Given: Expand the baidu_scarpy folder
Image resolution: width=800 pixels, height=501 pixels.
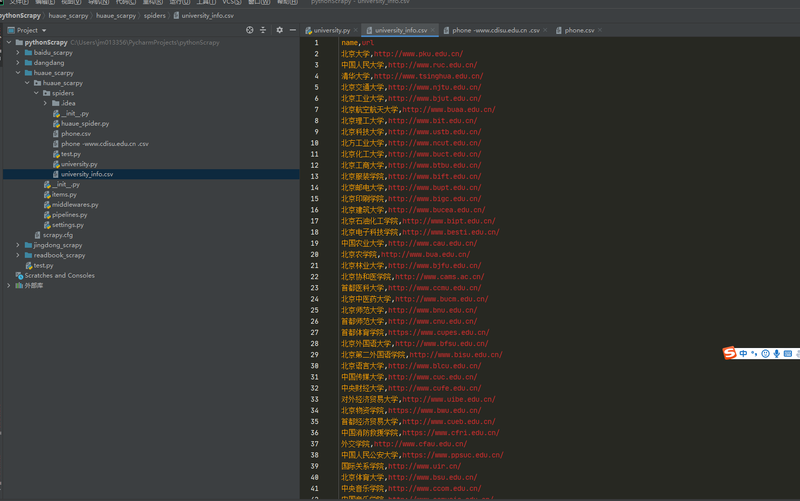Looking at the screenshot, I should [x=18, y=53].
